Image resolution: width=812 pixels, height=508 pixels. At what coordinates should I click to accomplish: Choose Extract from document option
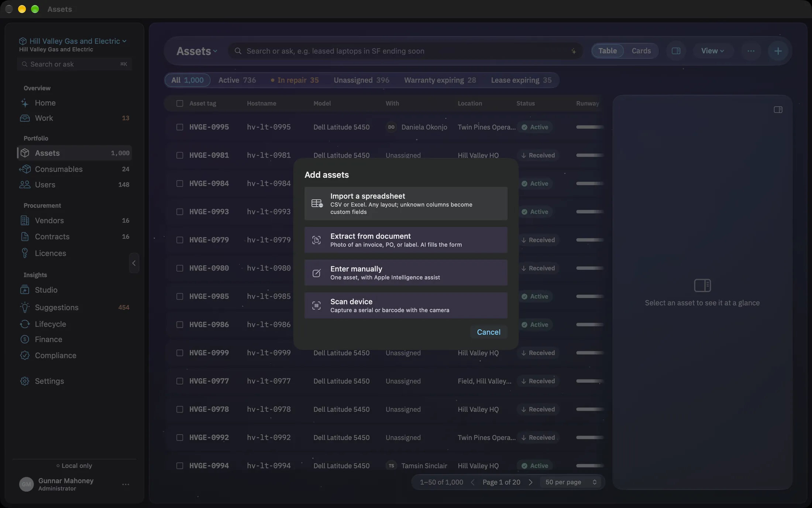tap(406, 240)
